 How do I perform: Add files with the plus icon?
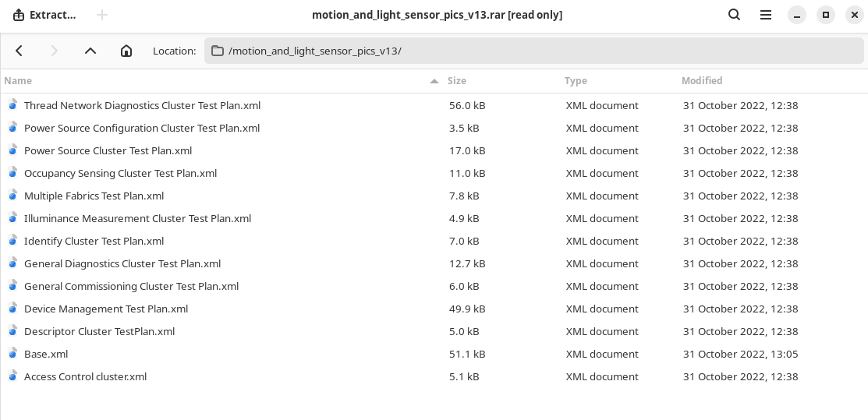pos(102,15)
